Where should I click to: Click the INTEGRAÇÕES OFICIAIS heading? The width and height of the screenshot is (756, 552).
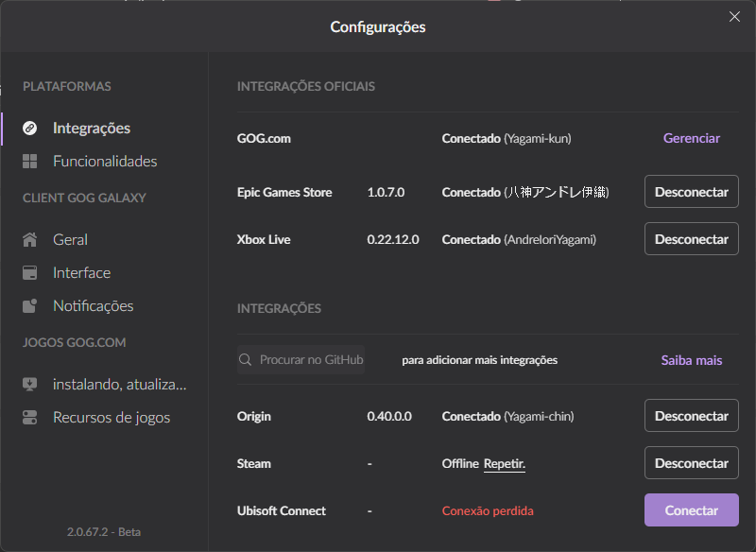click(305, 86)
